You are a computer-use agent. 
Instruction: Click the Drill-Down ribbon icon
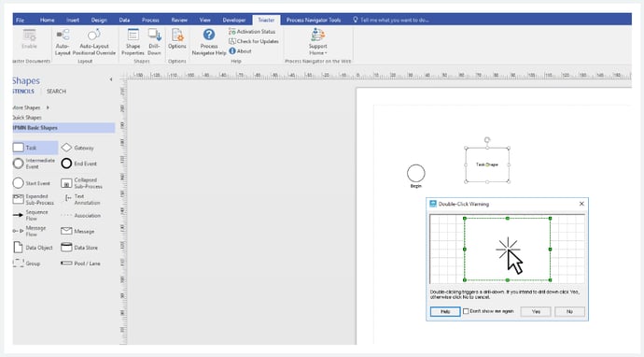point(154,41)
